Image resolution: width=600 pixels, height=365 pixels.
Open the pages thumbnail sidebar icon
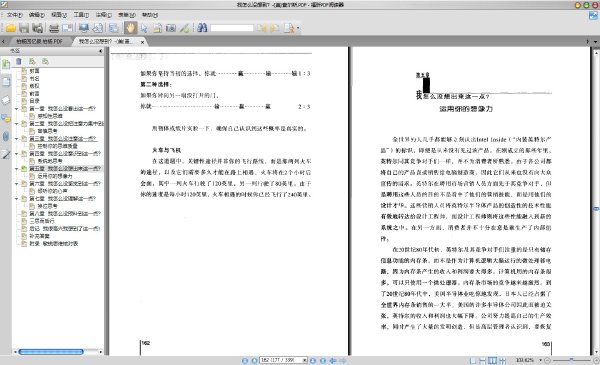[6, 82]
